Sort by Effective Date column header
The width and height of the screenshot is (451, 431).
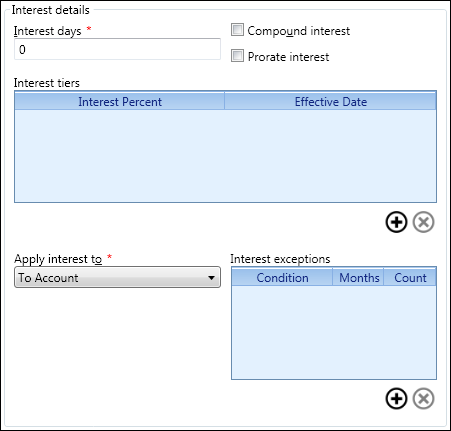coord(331,101)
